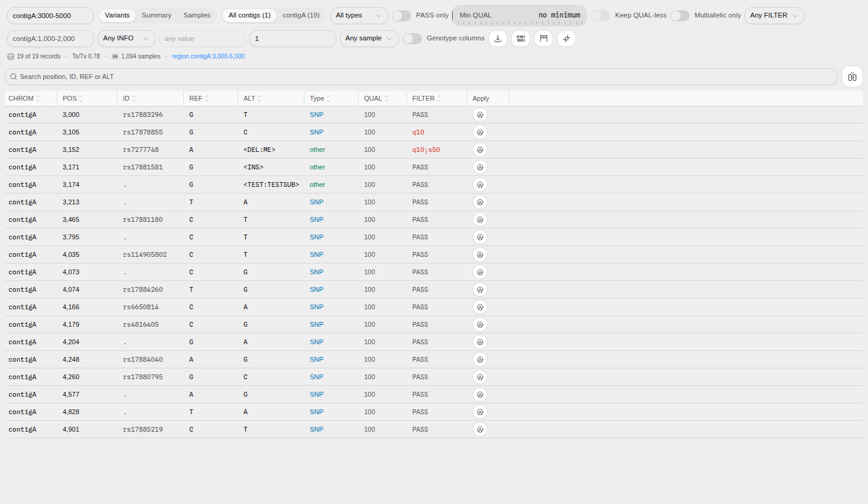This screenshot has width=868, height=504.
Task: Select the contigA (19) contig tab
Action: 301,16
